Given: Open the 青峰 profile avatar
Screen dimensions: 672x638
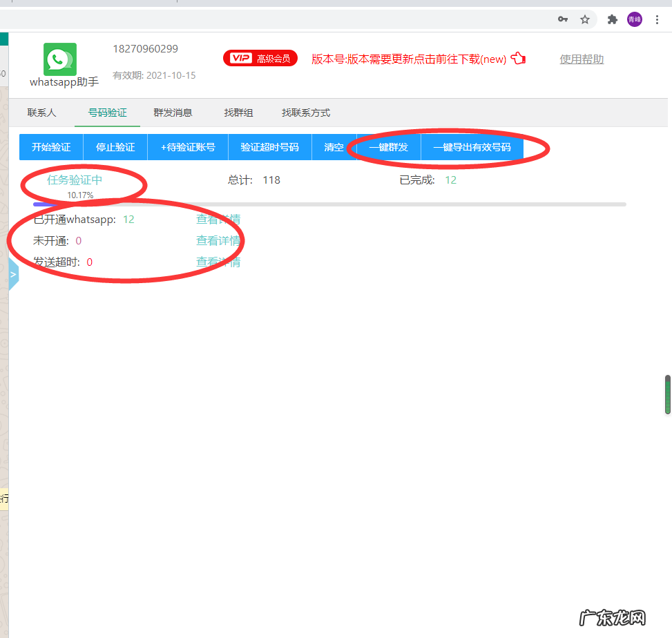Looking at the screenshot, I should 634,19.
